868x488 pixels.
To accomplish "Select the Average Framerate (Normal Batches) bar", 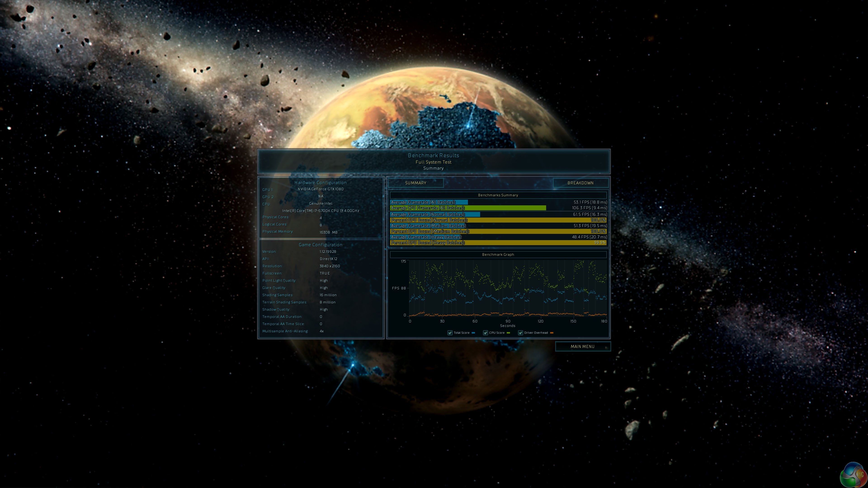I will click(435, 214).
